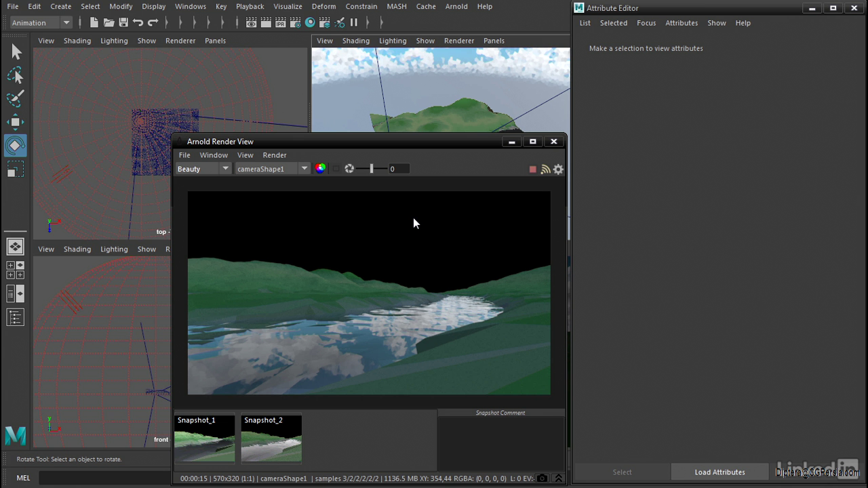Open render setup clapperboard icon
This screenshot has height=488, width=868.
[325, 22]
